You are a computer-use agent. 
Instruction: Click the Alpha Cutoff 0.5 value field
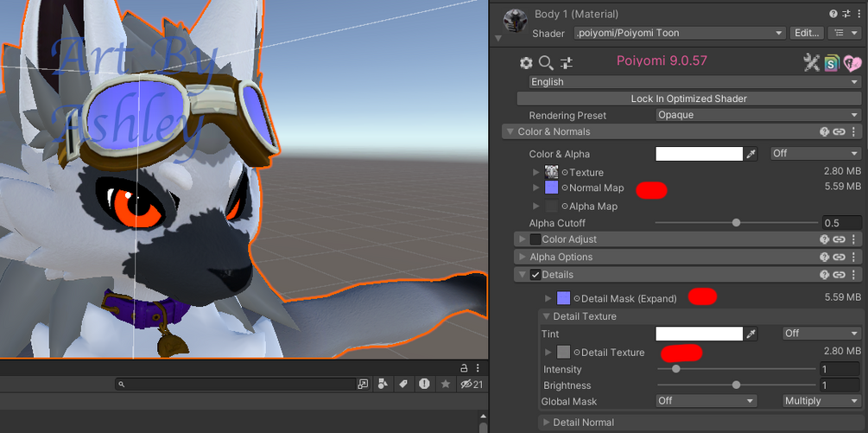[841, 223]
